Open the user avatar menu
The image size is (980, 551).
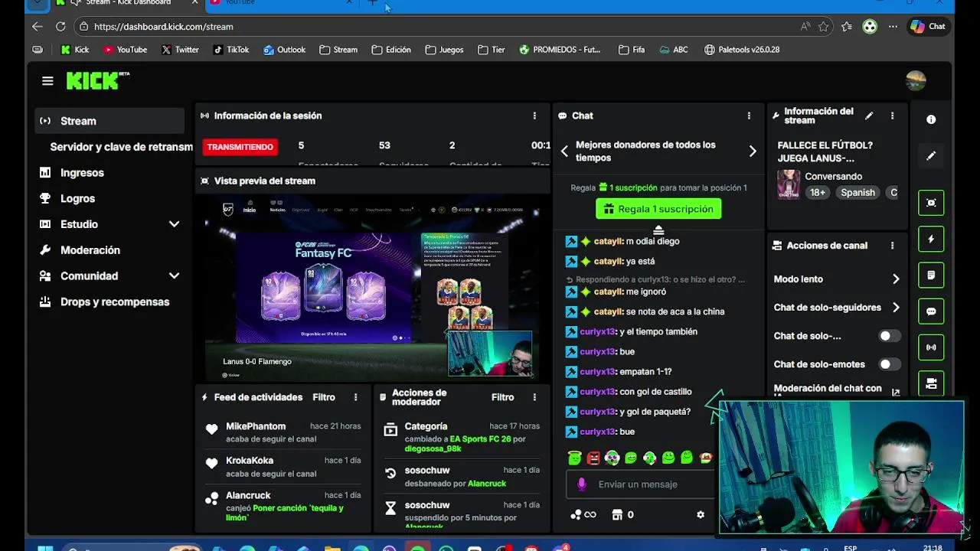point(916,80)
